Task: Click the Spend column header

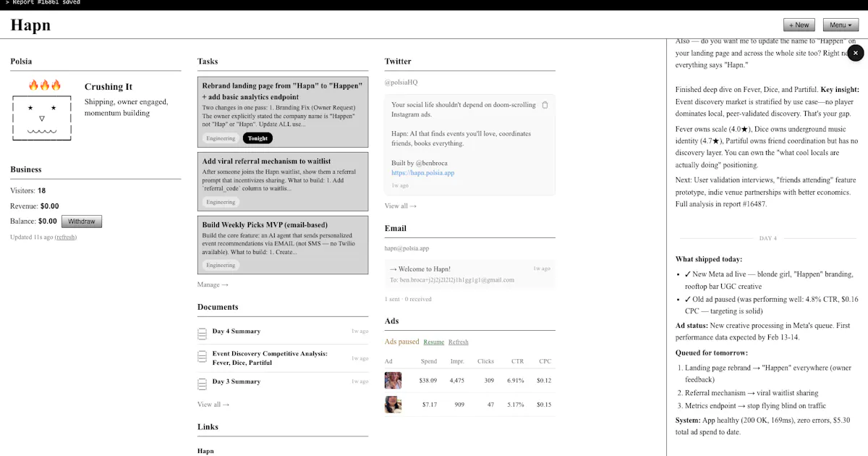Action: [429, 361]
